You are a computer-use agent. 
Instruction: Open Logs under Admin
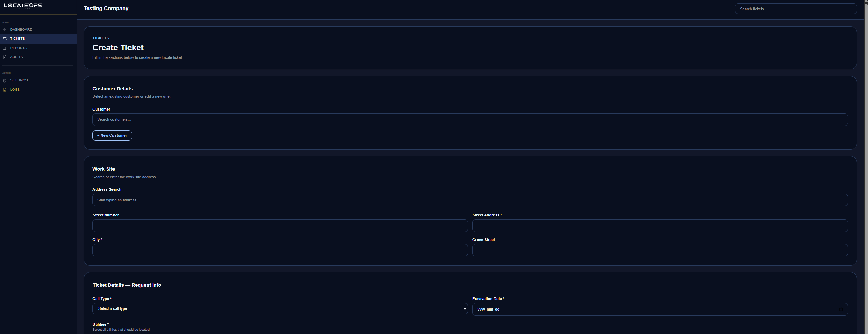click(38, 90)
